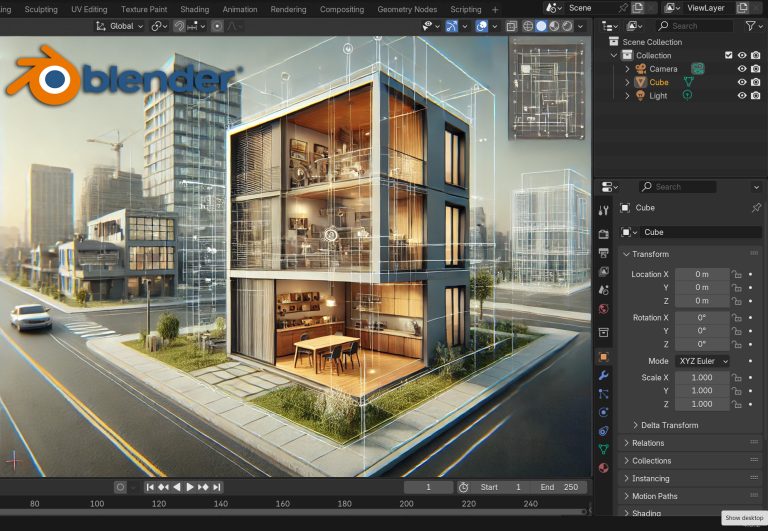Click the Location X value field
This screenshot has height=531, width=768.
click(x=701, y=274)
